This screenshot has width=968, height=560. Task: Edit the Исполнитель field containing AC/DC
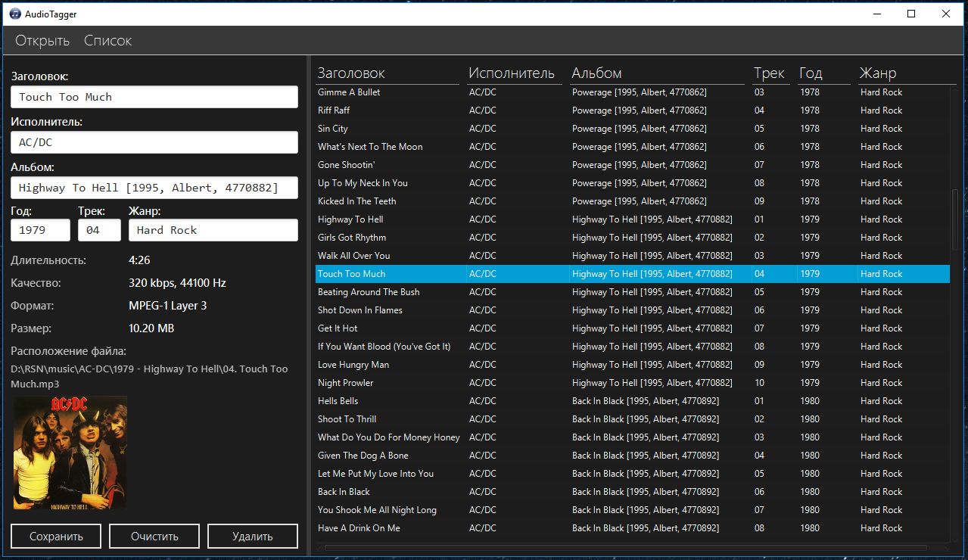[x=154, y=142]
